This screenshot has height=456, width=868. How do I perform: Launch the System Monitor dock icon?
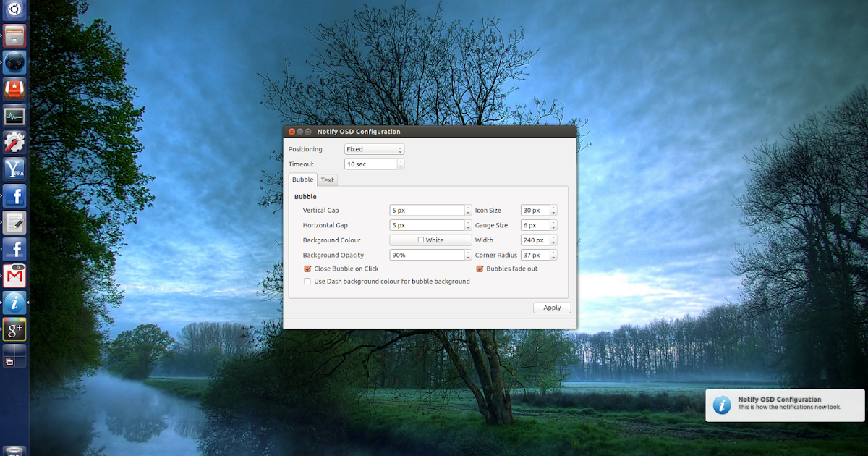tap(14, 115)
